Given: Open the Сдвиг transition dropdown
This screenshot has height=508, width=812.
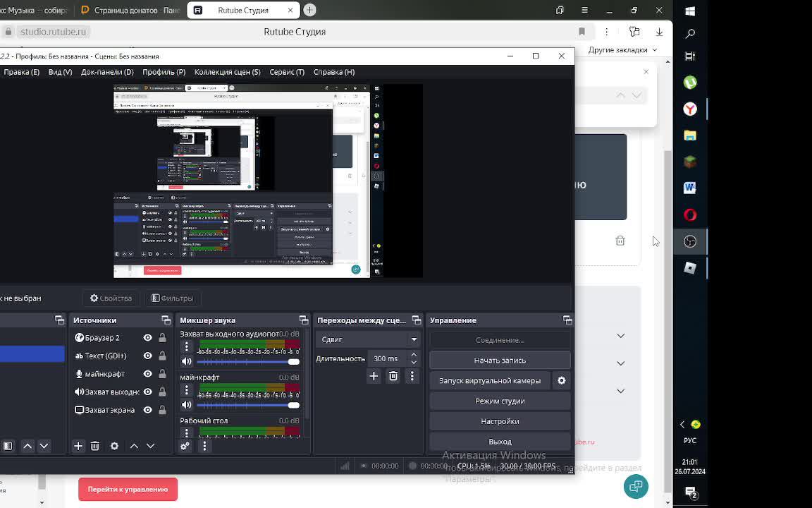Looking at the screenshot, I should [x=368, y=339].
